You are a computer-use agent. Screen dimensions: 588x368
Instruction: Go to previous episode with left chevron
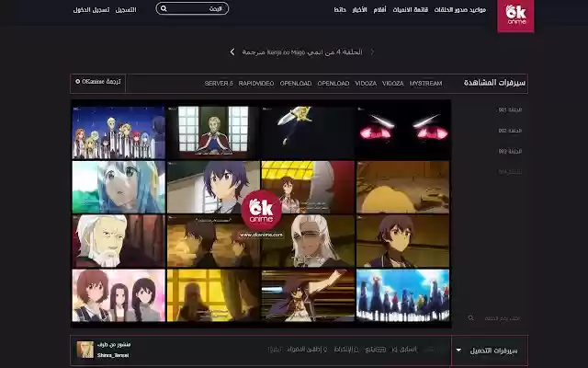coord(232,52)
